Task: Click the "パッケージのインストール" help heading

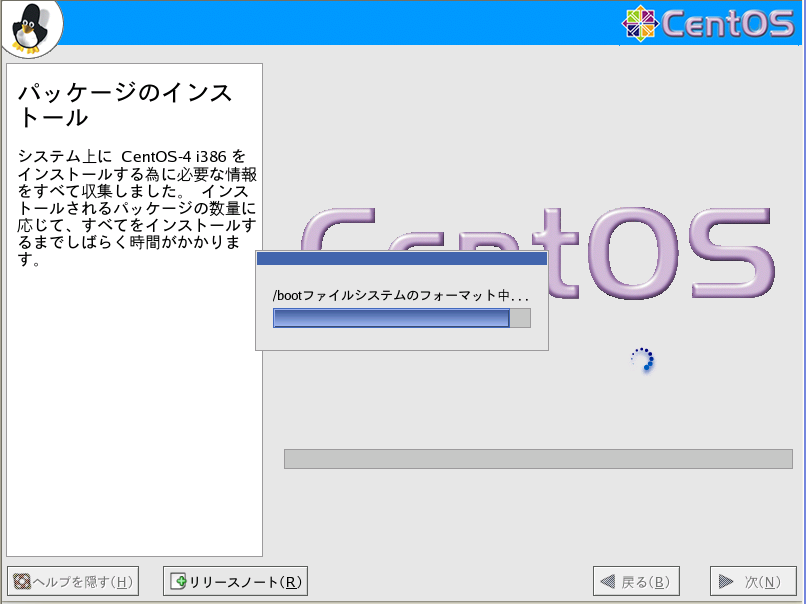Action: pyautogui.click(x=125, y=105)
